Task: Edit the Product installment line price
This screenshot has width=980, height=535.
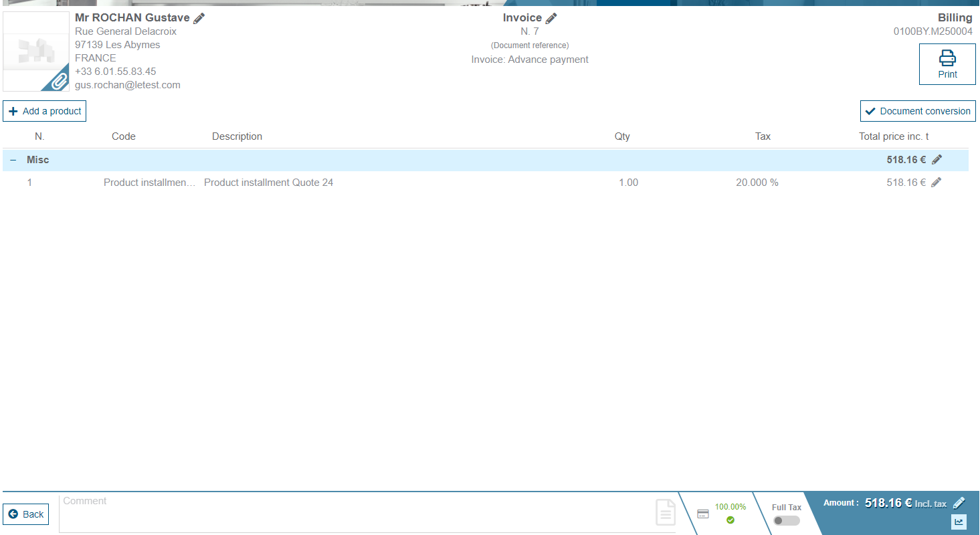Action: tap(936, 183)
